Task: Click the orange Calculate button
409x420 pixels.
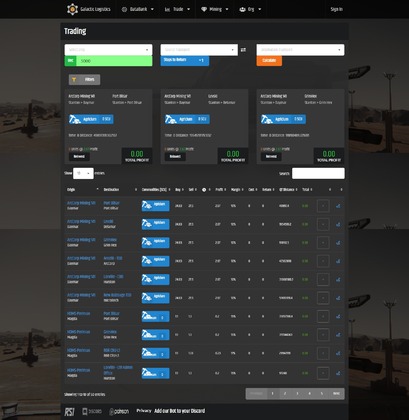Action: coord(269,61)
